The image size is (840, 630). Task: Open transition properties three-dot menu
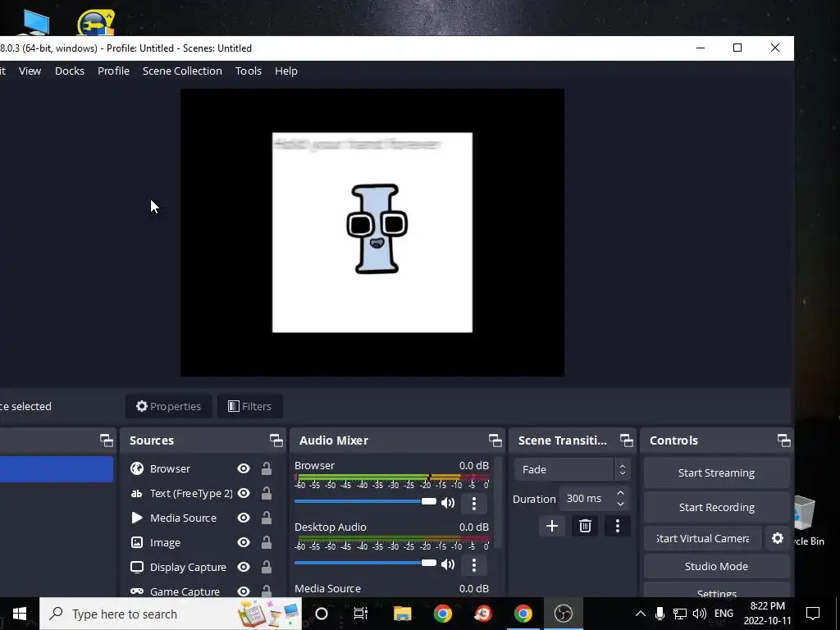(x=617, y=526)
